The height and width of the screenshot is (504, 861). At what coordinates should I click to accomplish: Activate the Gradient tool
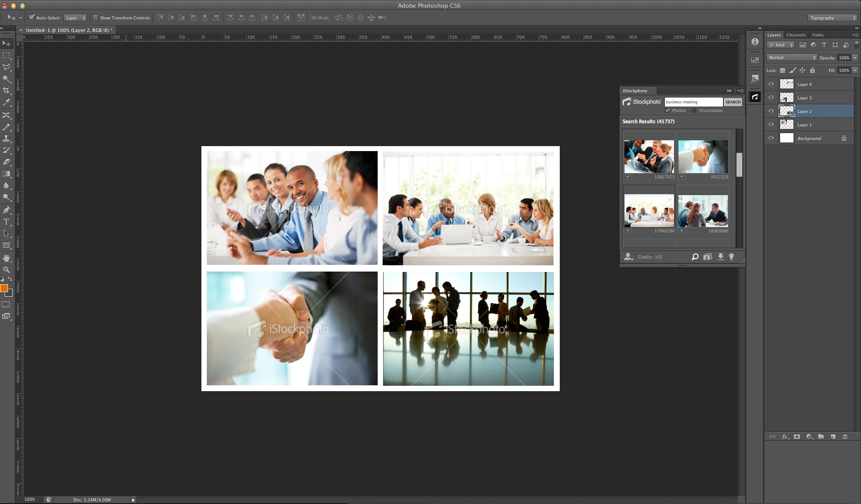click(x=6, y=174)
